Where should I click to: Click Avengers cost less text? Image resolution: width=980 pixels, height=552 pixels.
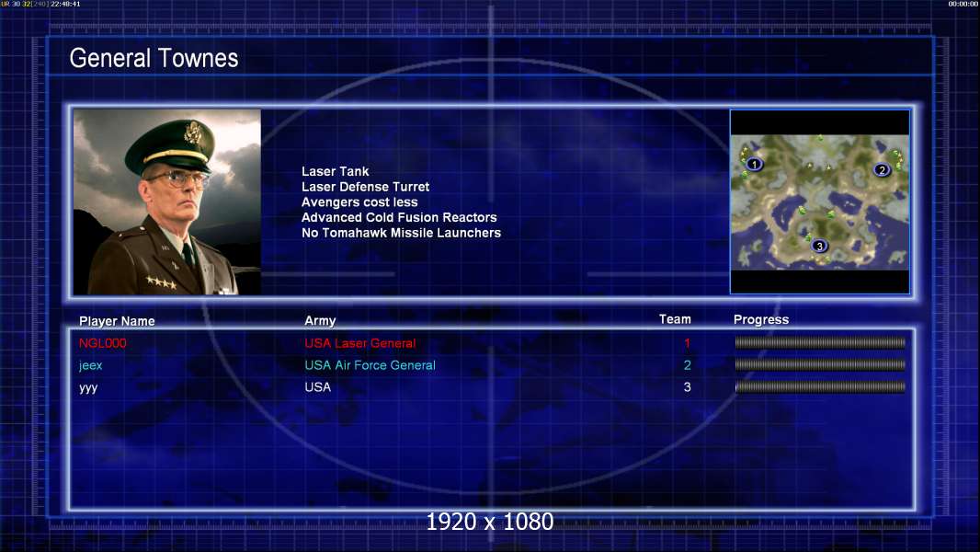coord(359,201)
